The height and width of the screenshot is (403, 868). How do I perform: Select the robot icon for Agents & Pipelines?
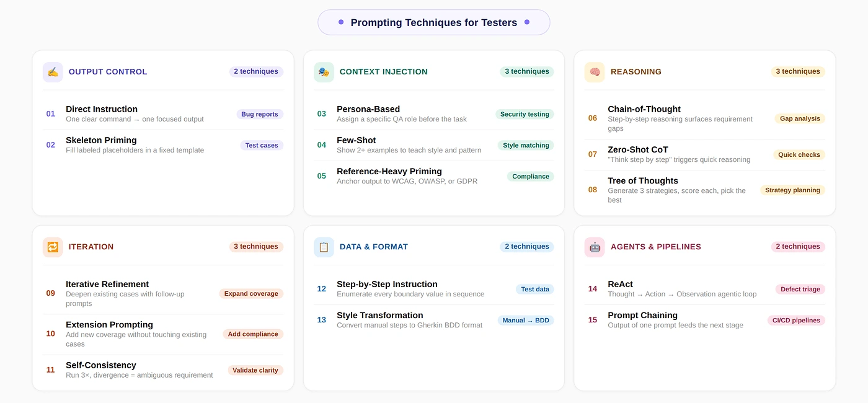594,246
